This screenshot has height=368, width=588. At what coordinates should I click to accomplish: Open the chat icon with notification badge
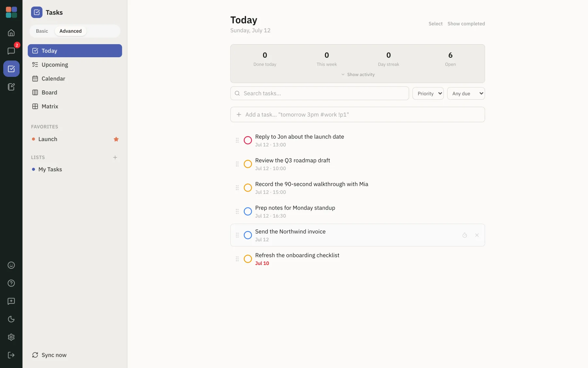click(x=11, y=51)
